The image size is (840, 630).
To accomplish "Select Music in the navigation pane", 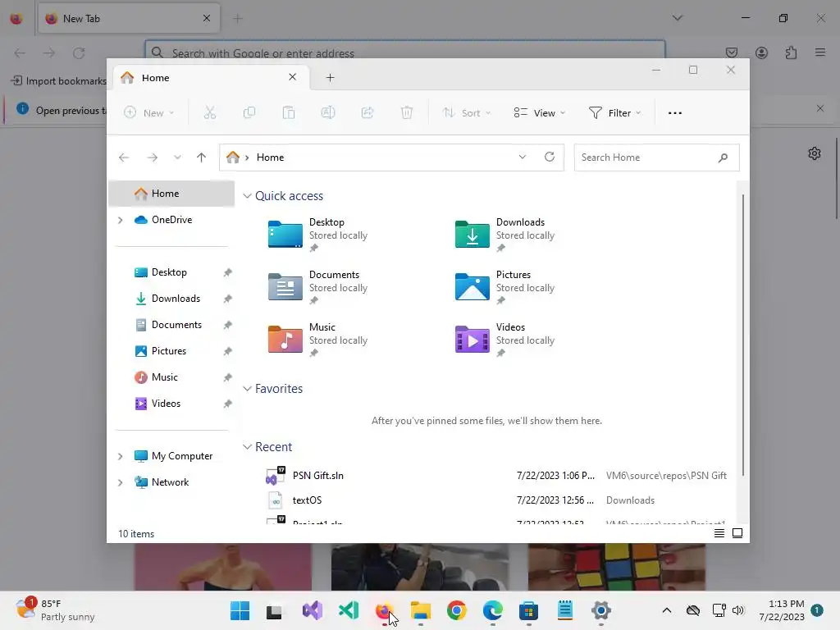I will tap(171, 377).
